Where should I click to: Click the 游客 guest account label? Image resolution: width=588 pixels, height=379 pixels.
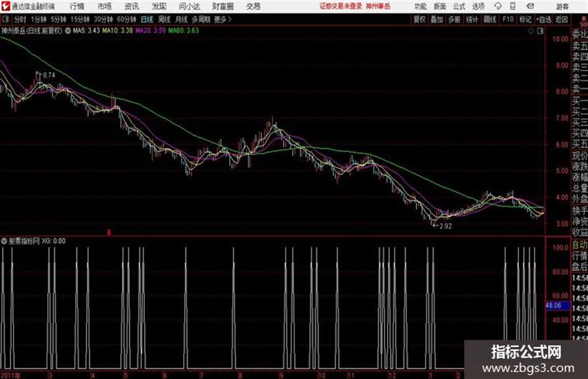click(562, 6)
